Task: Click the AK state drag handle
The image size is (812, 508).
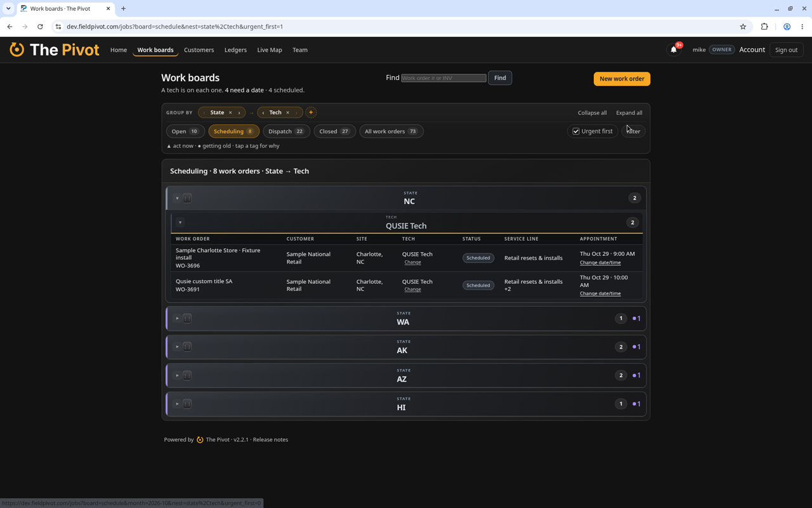Action: (187, 347)
